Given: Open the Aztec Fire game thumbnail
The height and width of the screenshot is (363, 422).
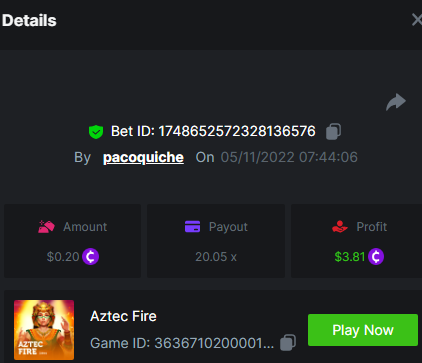Looking at the screenshot, I should point(44,330).
